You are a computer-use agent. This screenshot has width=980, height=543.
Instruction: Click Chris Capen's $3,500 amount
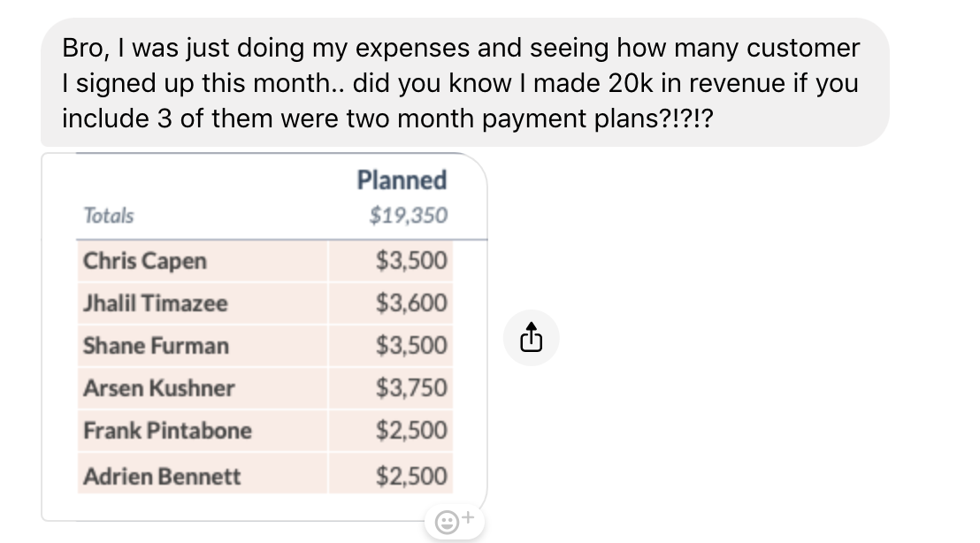click(x=411, y=261)
